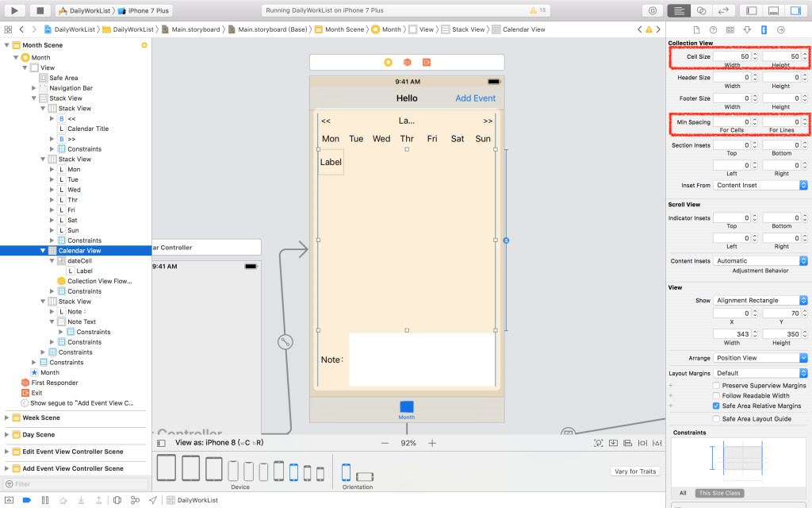Toggle the document outline button

(x=161, y=443)
